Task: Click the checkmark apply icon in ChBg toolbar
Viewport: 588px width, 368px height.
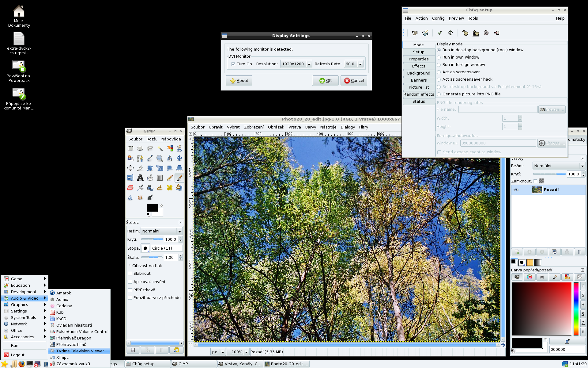Action: pyautogui.click(x=440, y=33)
